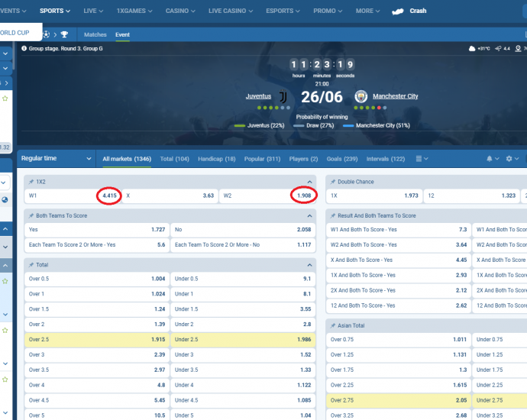Pin the Both Teams To Score market

click(x=31, y=215)
